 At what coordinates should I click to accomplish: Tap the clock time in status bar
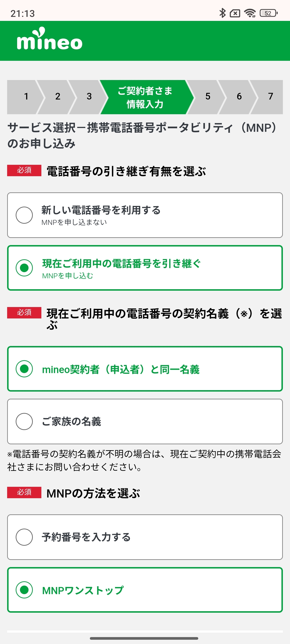click(23, 14)
